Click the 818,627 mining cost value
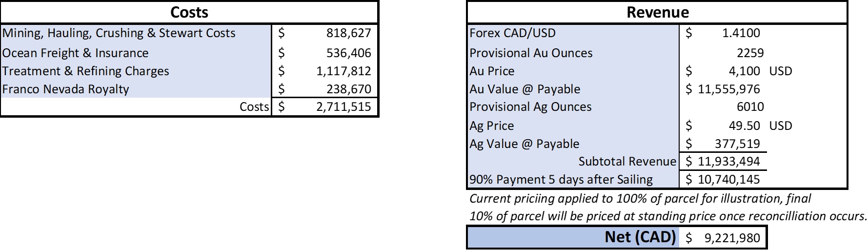 pos(348,33)
